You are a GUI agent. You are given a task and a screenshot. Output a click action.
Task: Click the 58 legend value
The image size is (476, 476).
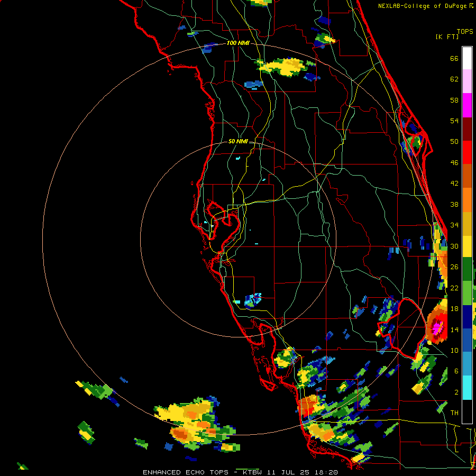[x=454, y=100]
